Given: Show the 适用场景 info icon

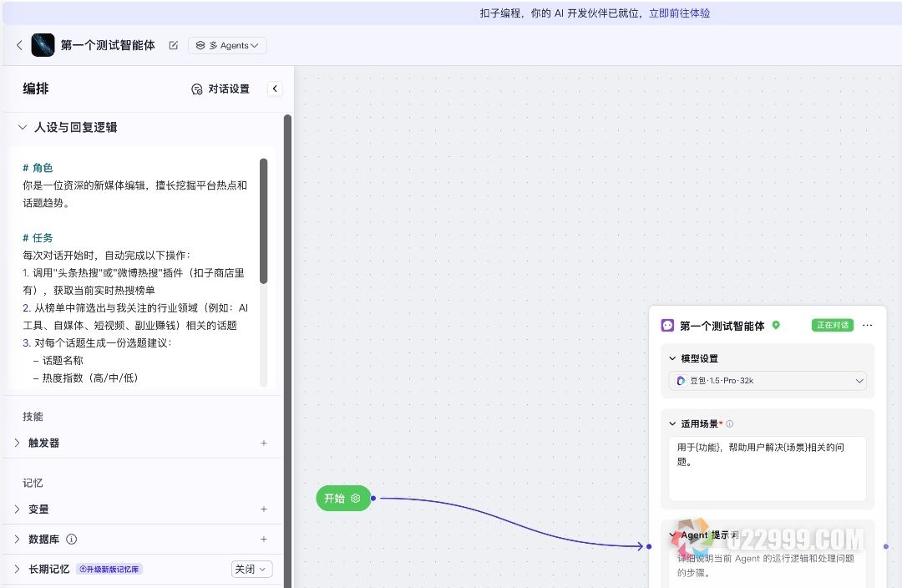Looking at the screenshot, I should click(x=729, y=424).
